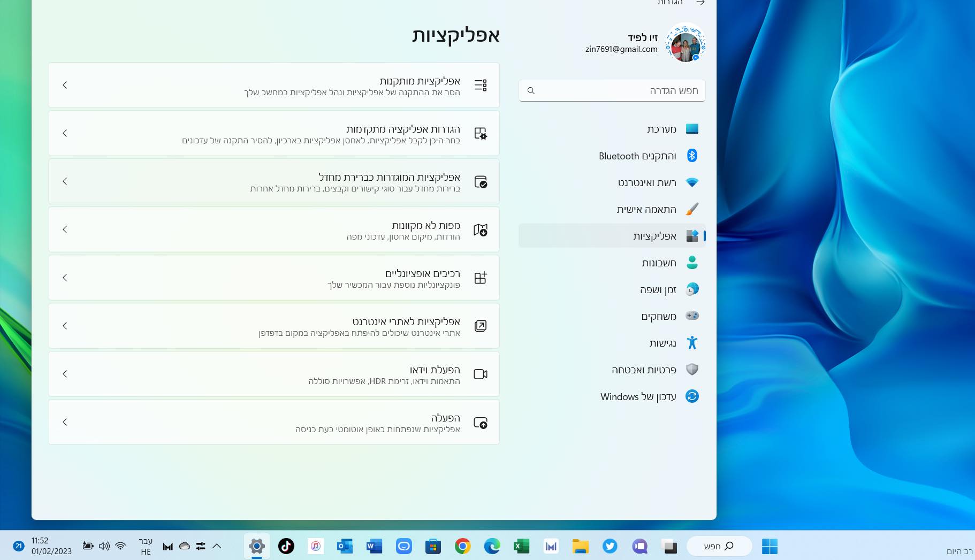975x560 pixels.
Task: Open the Windows Start button
Action: 769,546
